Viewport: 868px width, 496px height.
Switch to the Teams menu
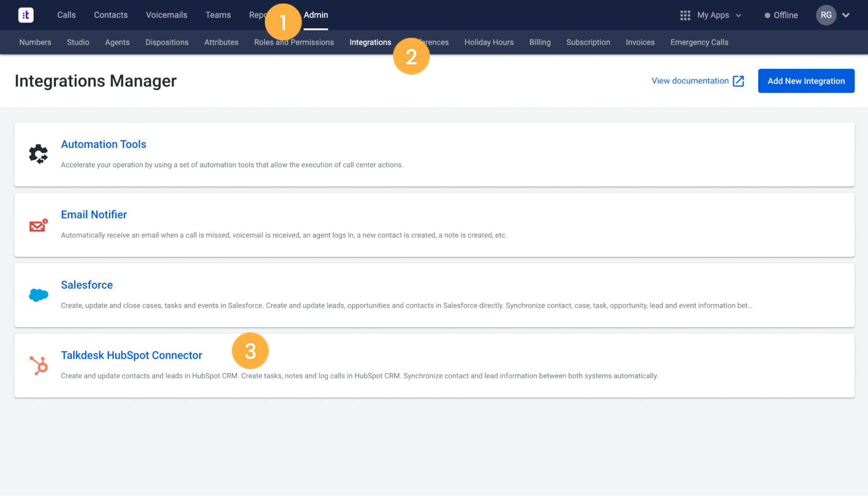pyautogui.click(x=218, y=15)
